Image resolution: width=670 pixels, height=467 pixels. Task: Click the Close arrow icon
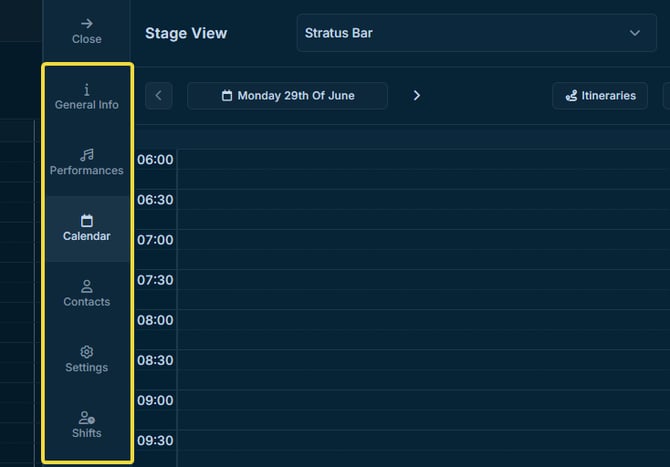[x=87, y=23]
